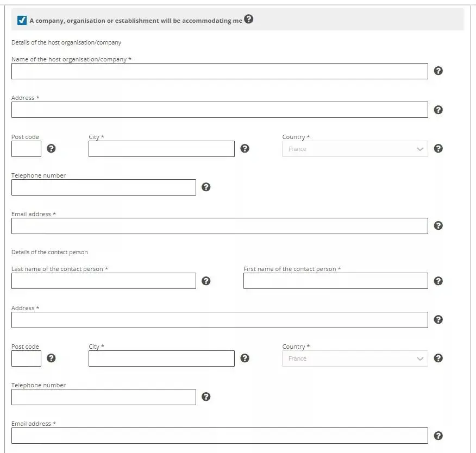Click the contact person last name field
Screen dimensions: 476x453
(103, 281)
